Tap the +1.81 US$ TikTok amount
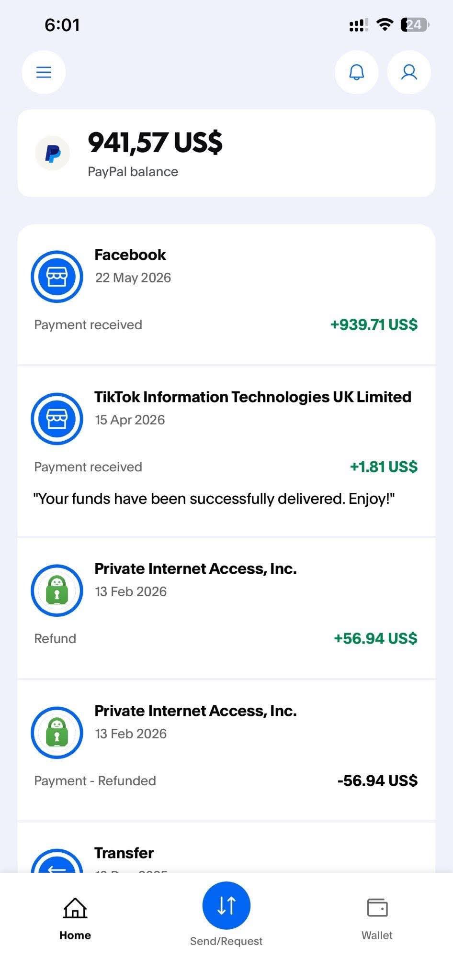 point(384,467)
